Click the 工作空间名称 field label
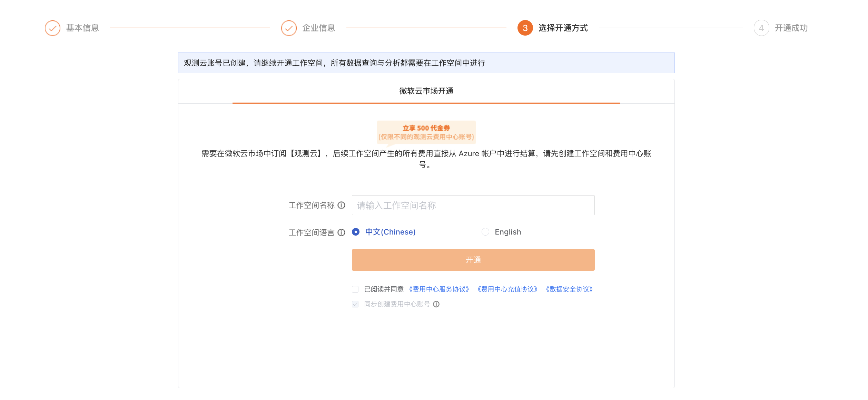This screenshot has height=400, width=868. coord(312,205)
